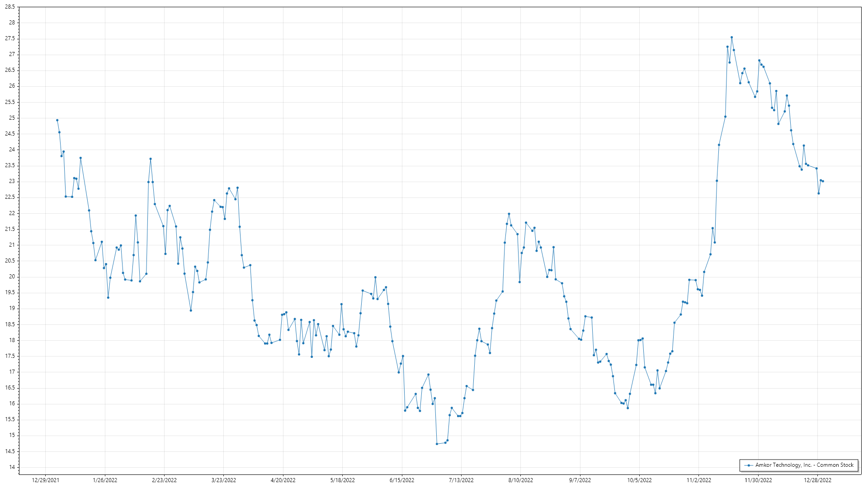Click the highest data point near 27.5
The height and width of the screenshot is (488, 868).
click(x=731, y=38)
